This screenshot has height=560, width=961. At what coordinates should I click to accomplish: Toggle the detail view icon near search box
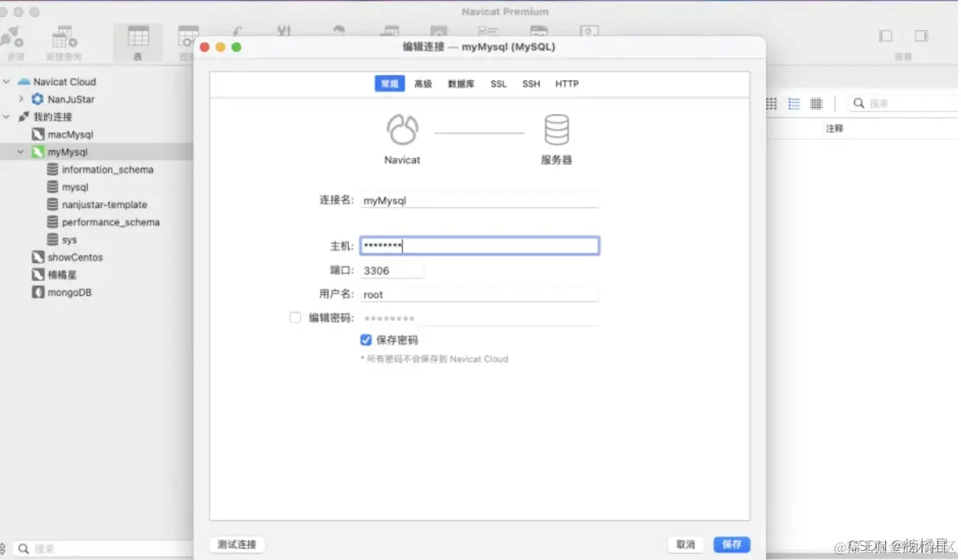pyautogui.click(x=816, y=103)
